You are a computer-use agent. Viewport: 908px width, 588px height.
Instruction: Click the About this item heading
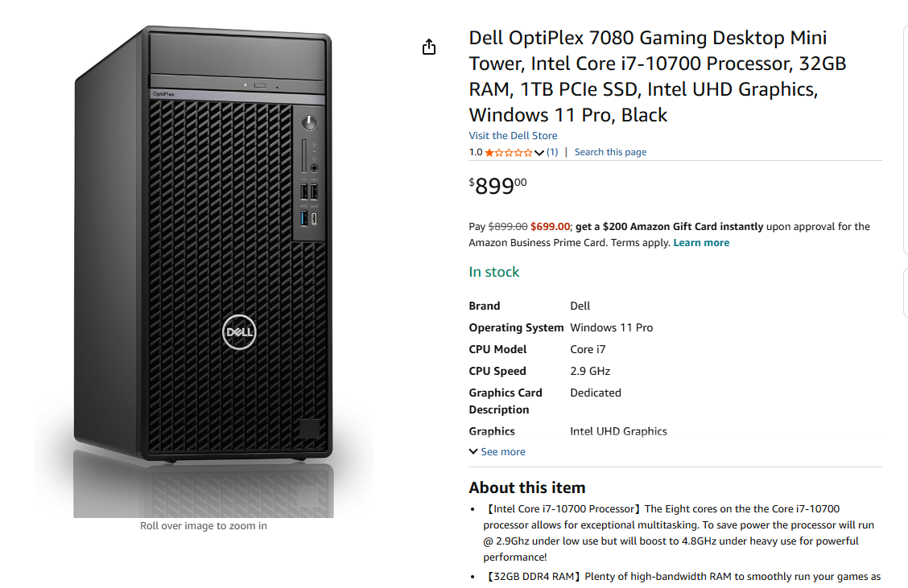coord(527,487)
